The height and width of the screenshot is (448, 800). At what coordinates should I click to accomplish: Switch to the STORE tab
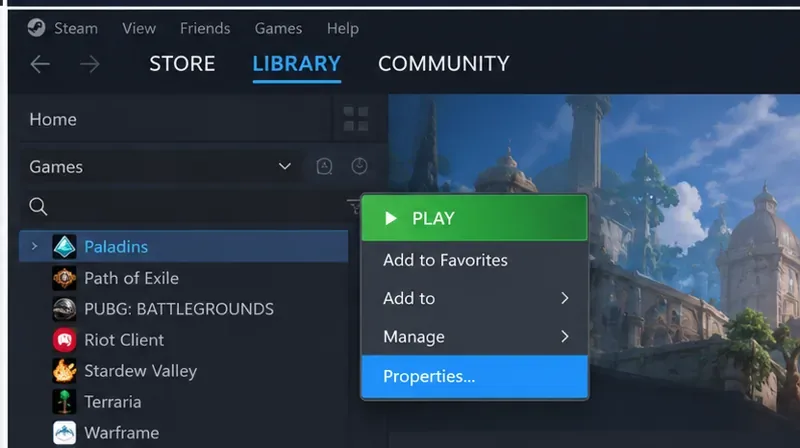(x=182, y=64)
